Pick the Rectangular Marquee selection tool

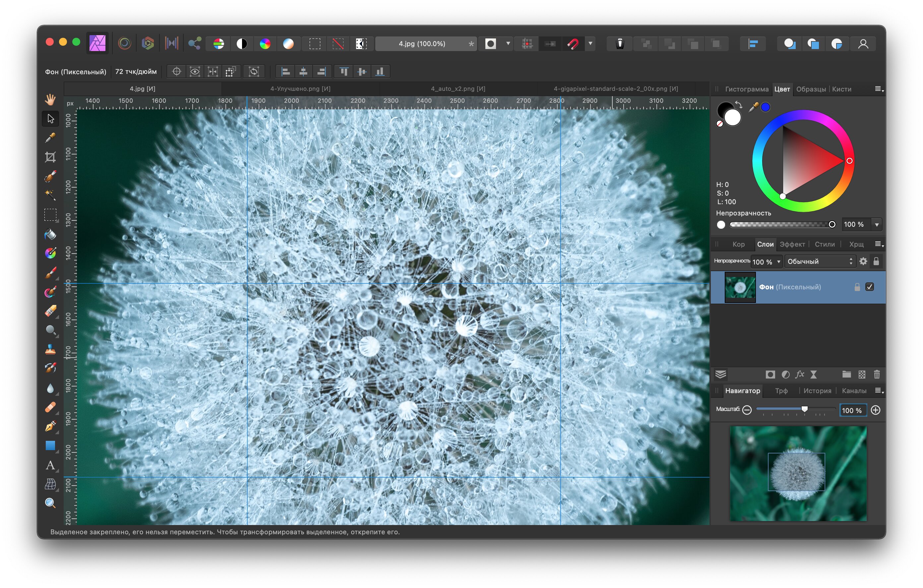click(x=50, y=215)
